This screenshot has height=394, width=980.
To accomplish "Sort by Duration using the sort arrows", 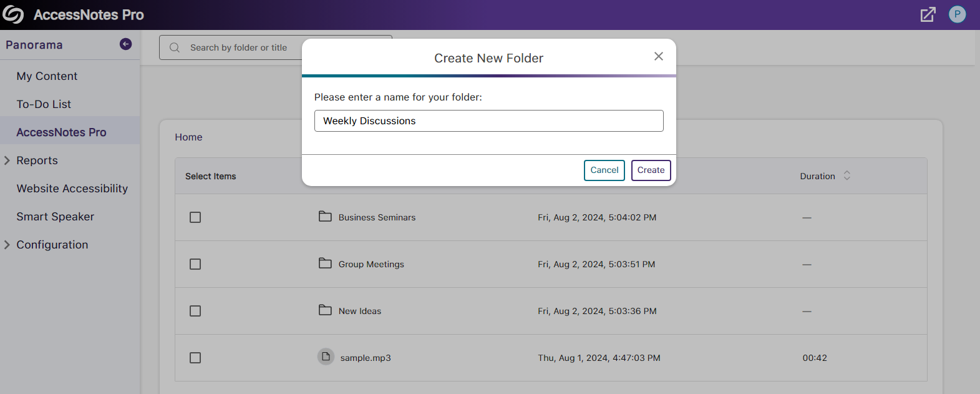I will click(x=847, y=175).
